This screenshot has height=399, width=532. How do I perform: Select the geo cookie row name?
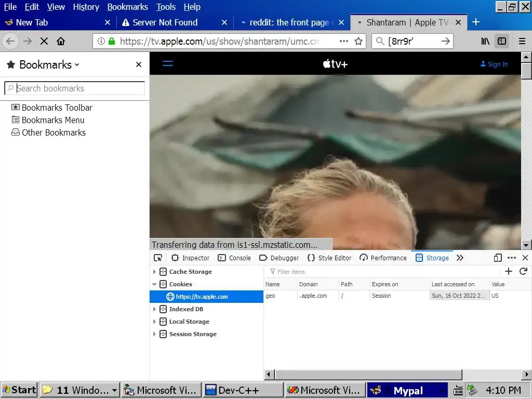[270, 296]
